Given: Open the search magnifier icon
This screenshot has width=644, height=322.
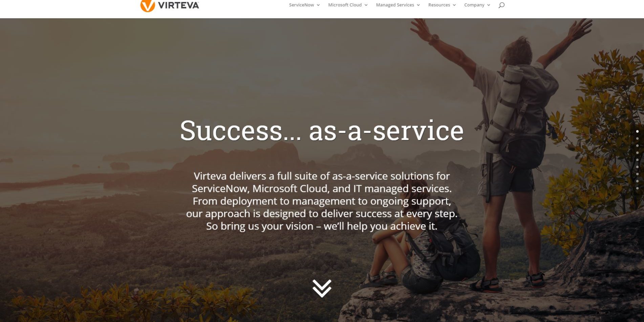Looking at the screenshot, I should click(x=501, y=5).
